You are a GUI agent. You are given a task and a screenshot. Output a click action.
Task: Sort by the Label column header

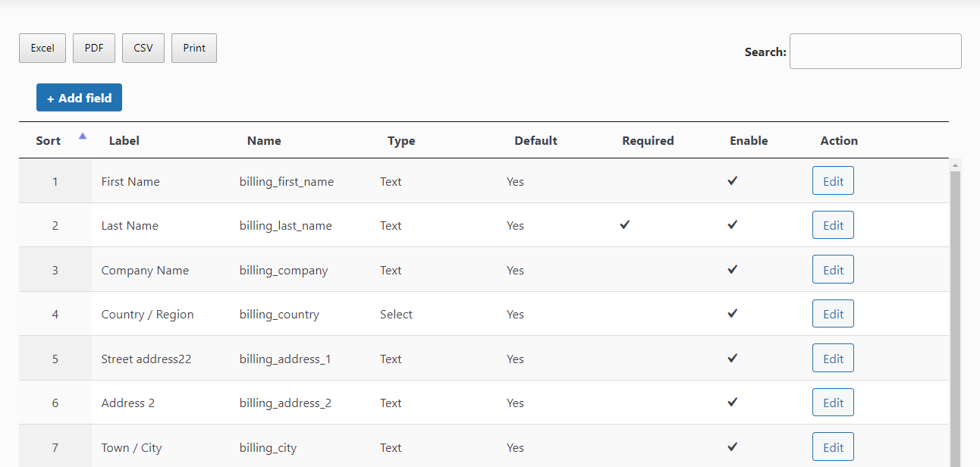coord(124,140)
